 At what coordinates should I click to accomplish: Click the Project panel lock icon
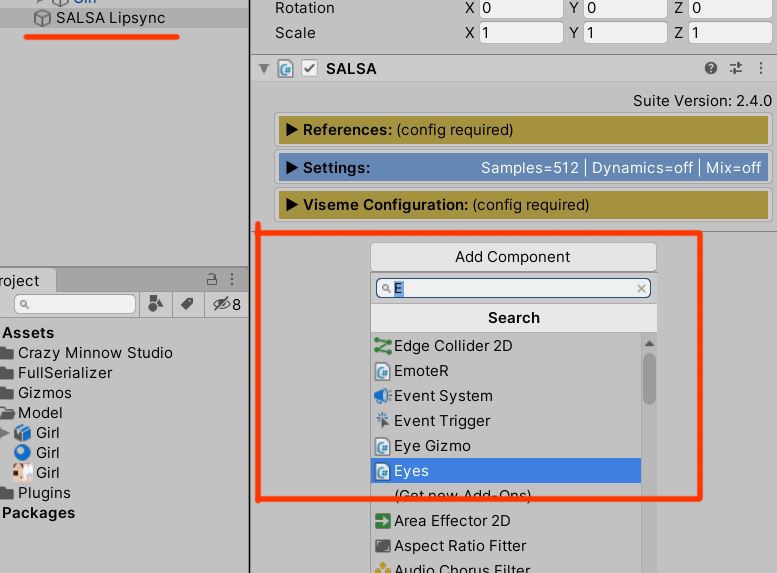click(x=211, y=280)
